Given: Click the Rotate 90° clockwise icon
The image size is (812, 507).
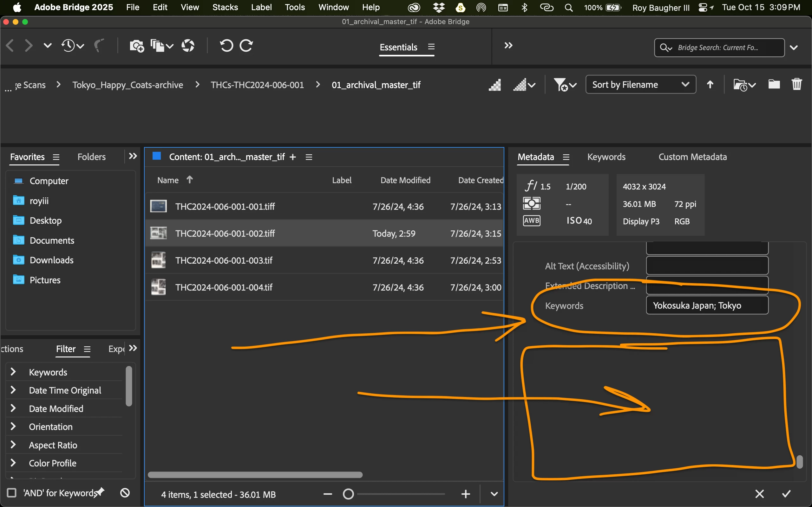Looking at the screenshot, I should coord(246,46).
